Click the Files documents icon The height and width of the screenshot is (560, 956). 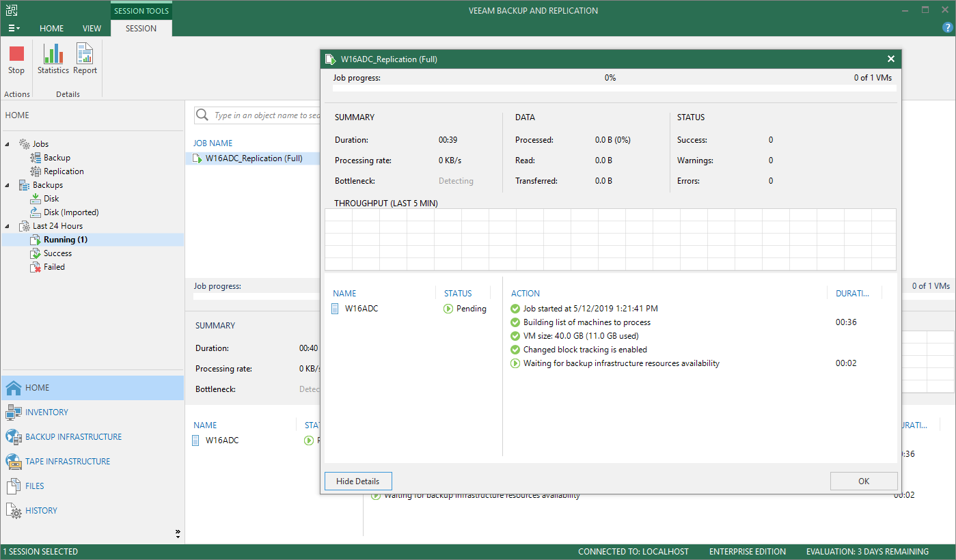point(14,486)
